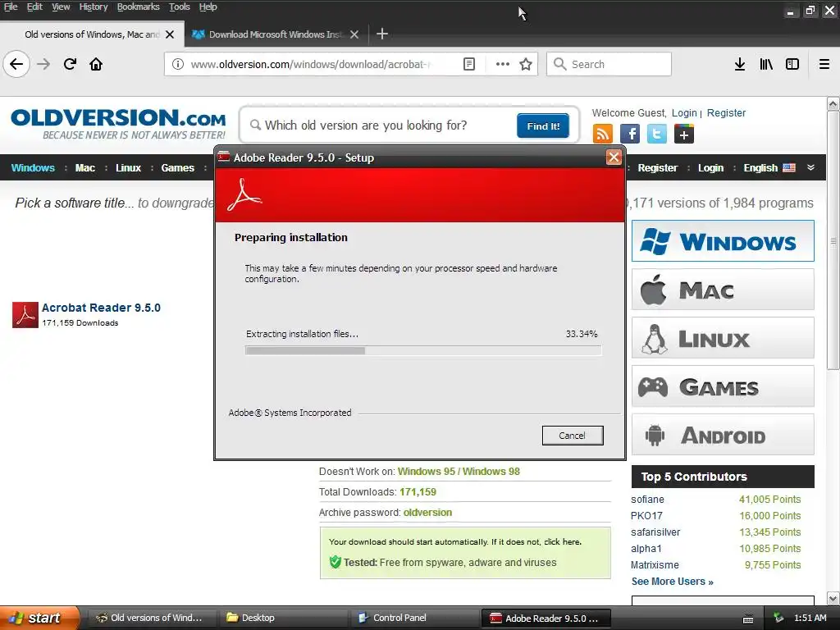Toggle the sidebar view icon
This screenshot has height=630, width=840.
[x=792, y=64]
